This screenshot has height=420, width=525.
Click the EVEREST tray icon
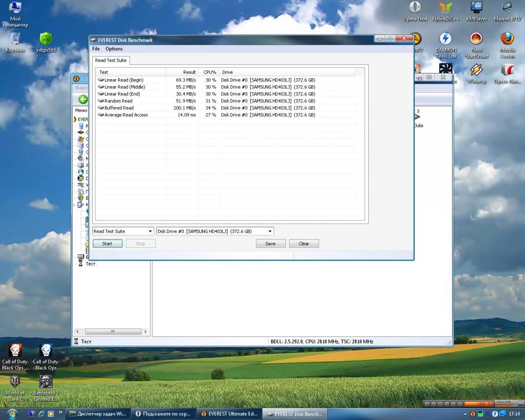472,414
